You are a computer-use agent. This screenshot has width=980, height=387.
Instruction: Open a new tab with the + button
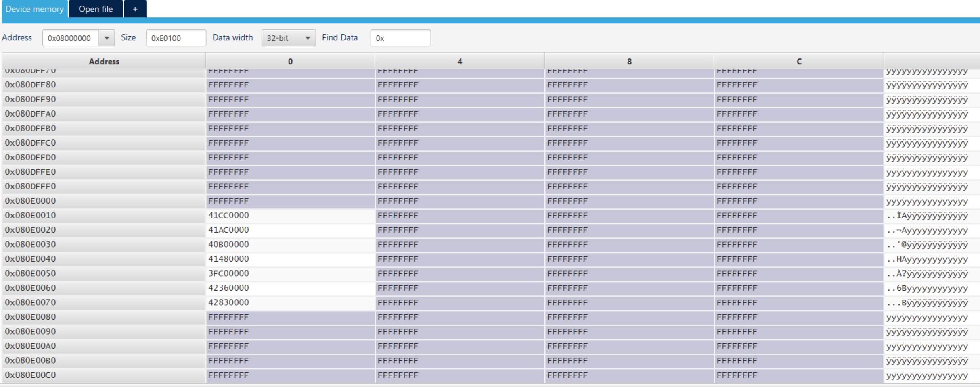(x=135, y=9)
